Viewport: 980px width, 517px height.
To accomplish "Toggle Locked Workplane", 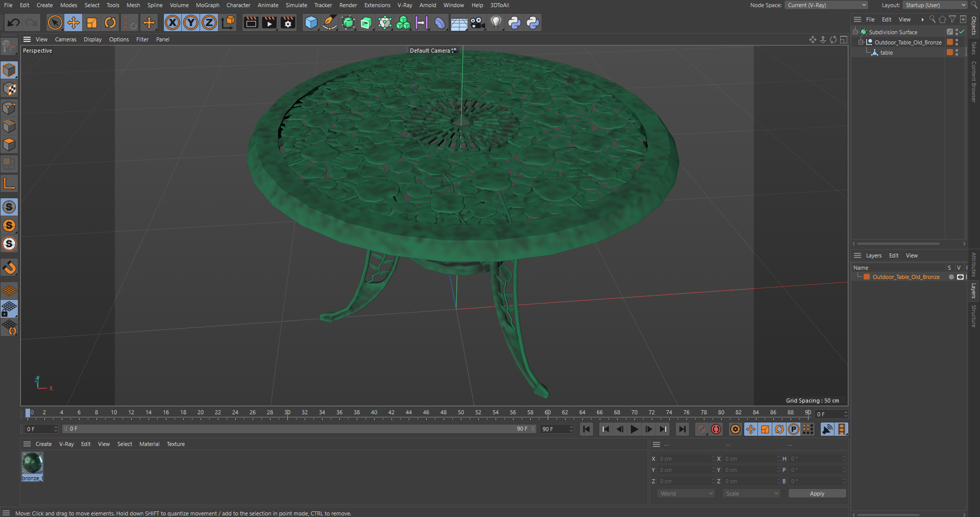I will [9, 309].
